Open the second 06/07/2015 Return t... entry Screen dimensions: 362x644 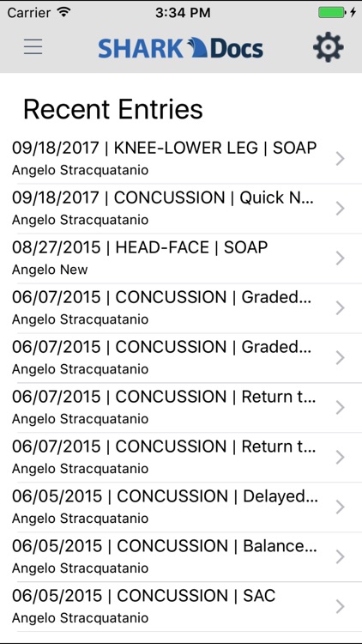tap(181, 457)
